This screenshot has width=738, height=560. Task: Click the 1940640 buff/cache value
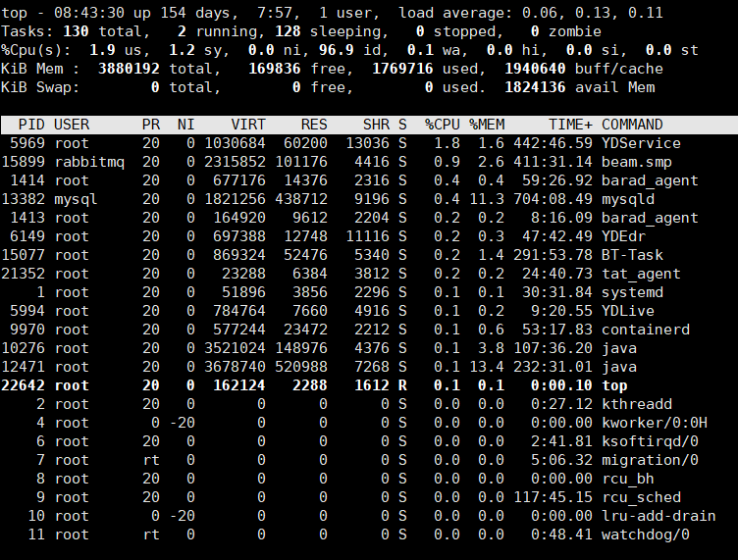(x=535, y=69)
